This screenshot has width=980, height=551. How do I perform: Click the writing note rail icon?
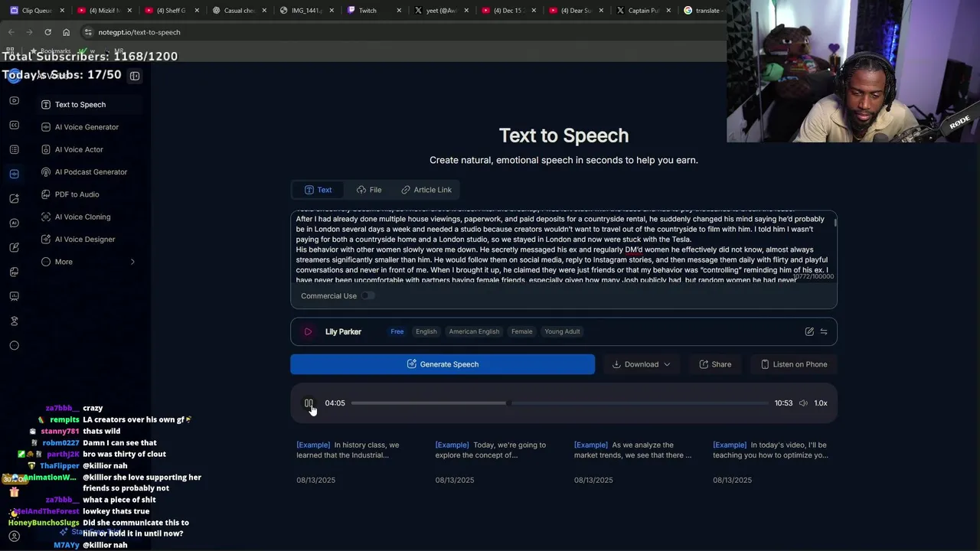point(14,247)
